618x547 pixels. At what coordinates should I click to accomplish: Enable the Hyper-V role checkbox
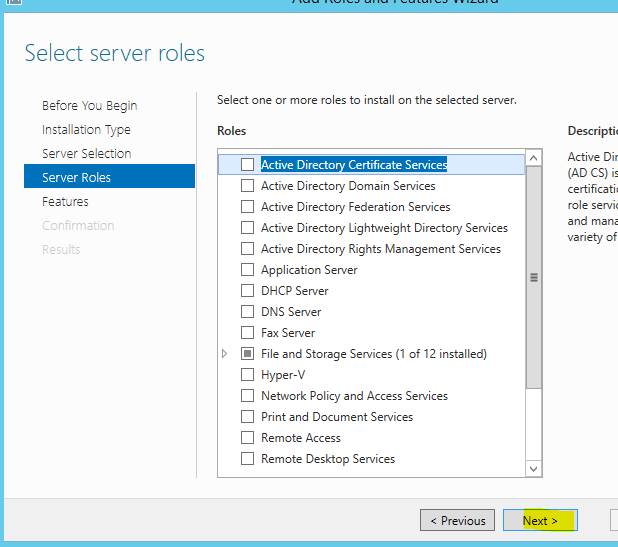[x=247, y=374]
